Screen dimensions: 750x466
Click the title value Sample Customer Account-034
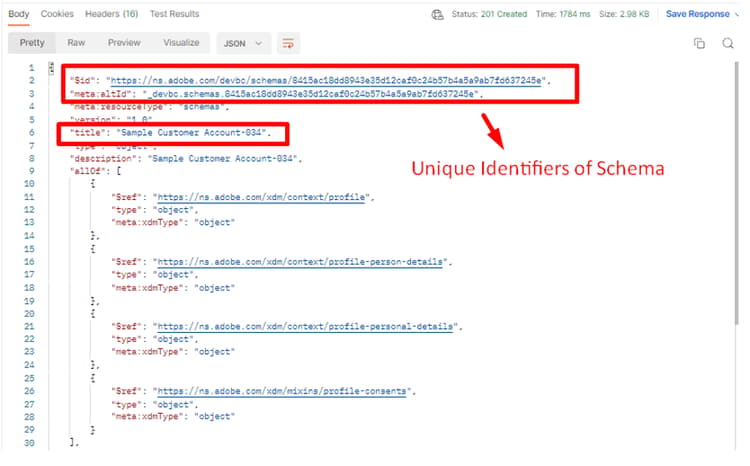[193, 133]
